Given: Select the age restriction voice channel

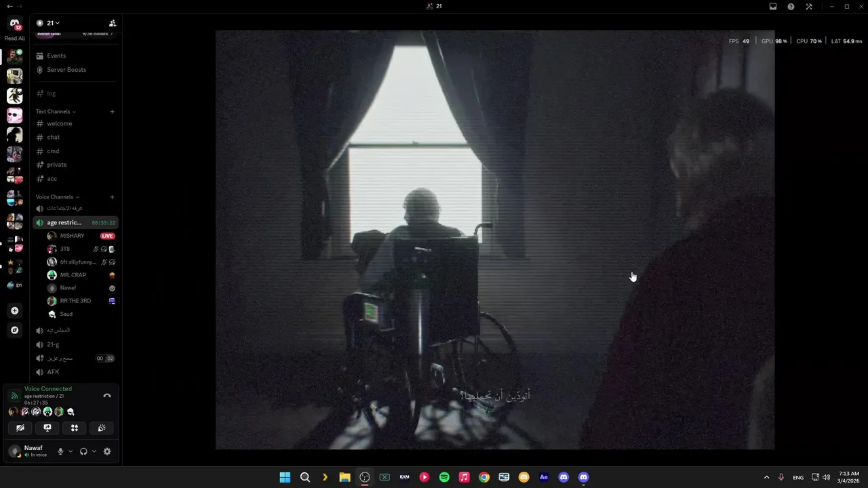Looking at the screenshot, I should point(75,222).
